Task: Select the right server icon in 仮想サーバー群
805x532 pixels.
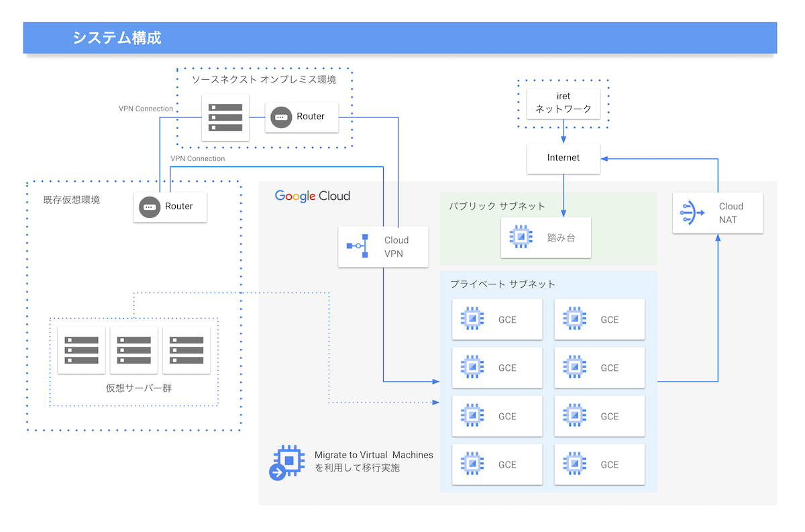Action: click(186, 350)
